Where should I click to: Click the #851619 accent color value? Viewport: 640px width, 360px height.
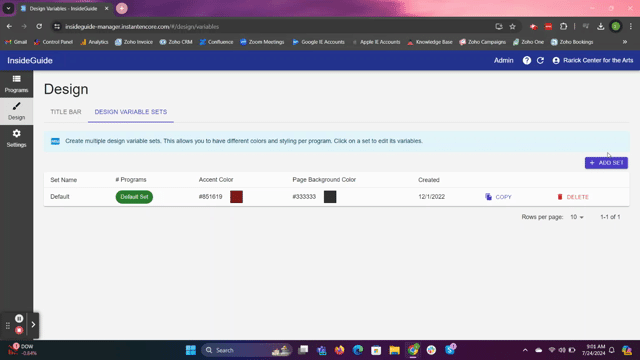[x=211, y=197]
